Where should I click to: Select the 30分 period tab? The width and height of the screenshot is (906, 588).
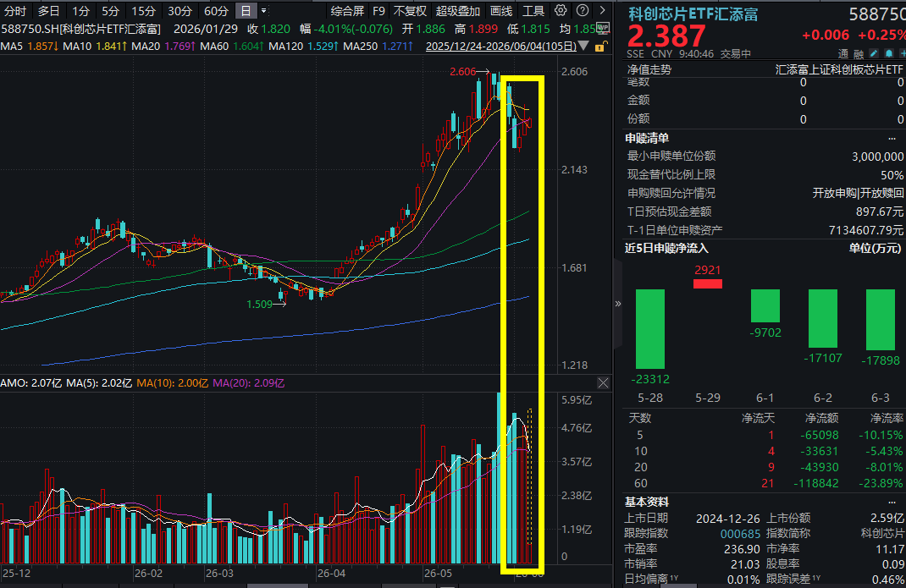coord(180,11)
